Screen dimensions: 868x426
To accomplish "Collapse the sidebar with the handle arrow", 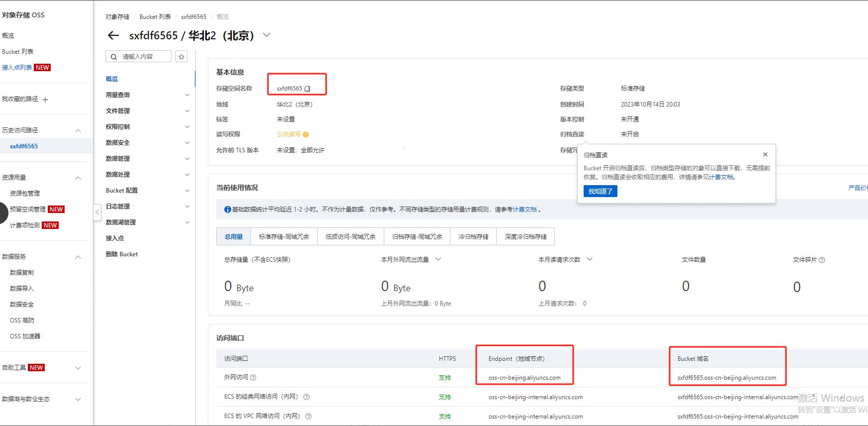I will [97, 212].
